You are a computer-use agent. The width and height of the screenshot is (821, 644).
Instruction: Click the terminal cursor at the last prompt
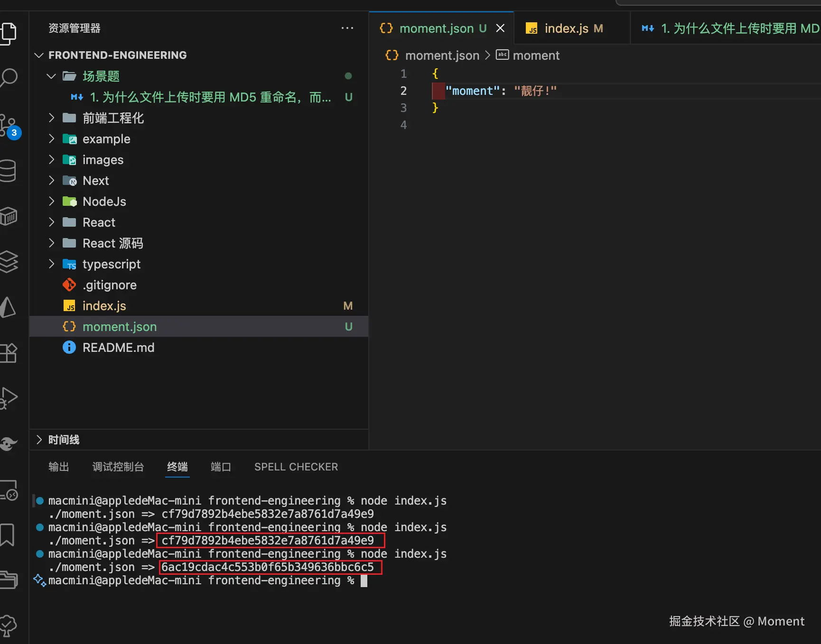[364, 580]
